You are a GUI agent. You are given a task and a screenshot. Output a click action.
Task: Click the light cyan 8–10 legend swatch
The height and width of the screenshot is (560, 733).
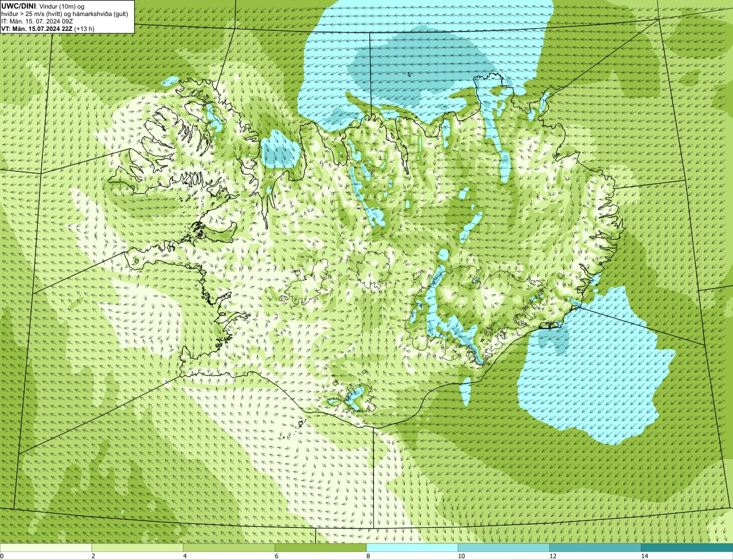(x=412, y=548)
